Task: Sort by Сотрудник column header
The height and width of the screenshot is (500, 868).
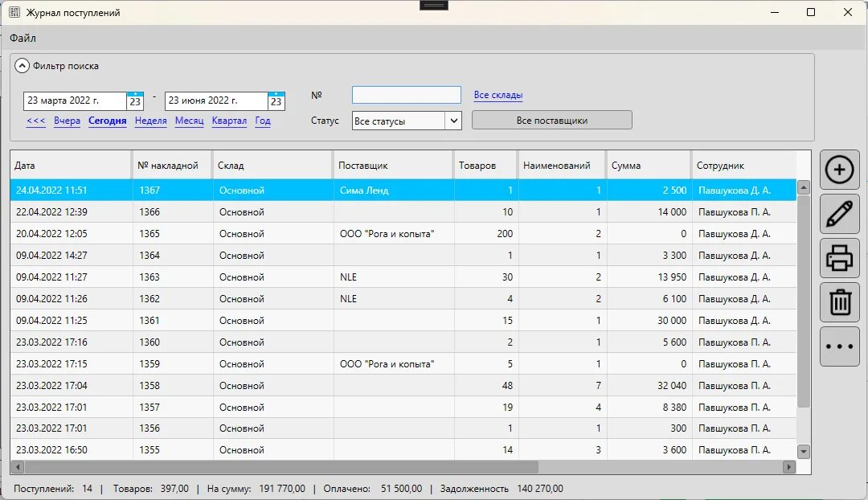Action: [744, 165]
